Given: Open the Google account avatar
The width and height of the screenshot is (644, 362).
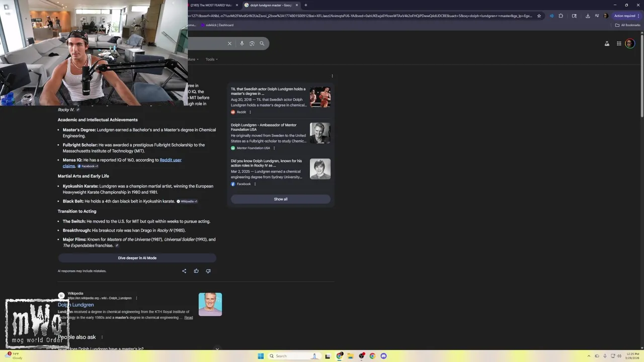Looking at the screenshot, I should pos(630,44).
